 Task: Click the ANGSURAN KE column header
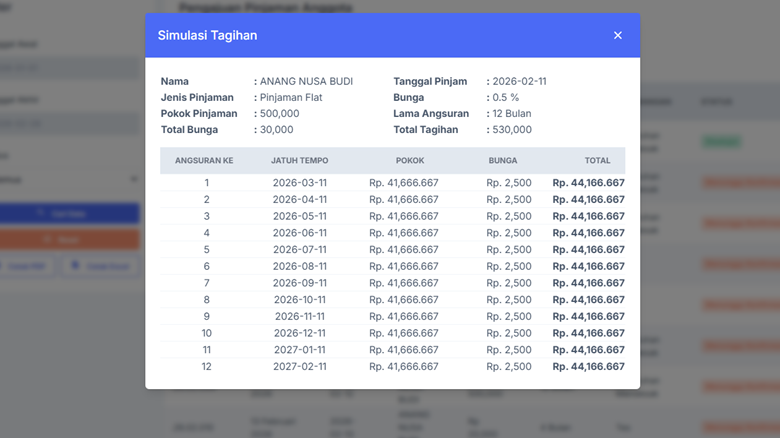[204, 160]
